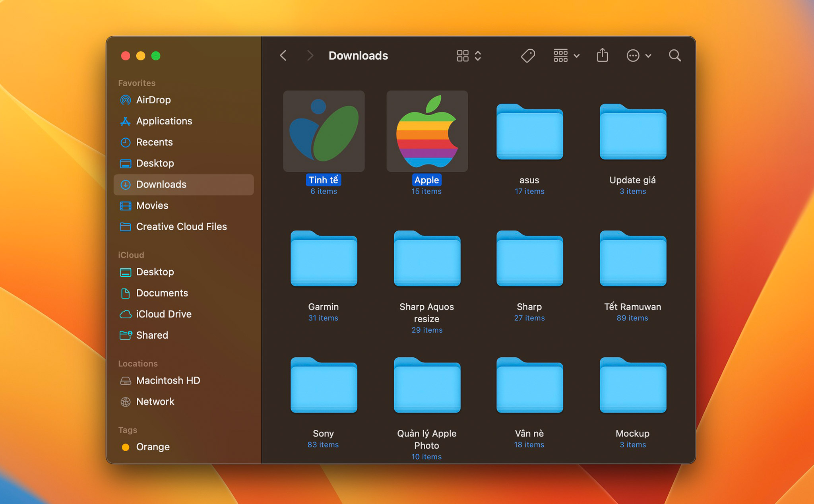This screenshot has height=504, width=814.
Task: Click the Applications icon in sidebar
Action: [126, 121]
